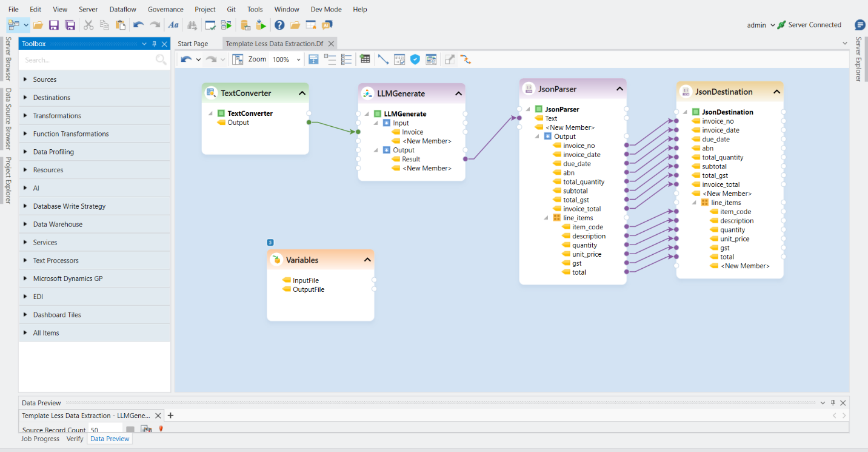This screenshot has height=452, width=868.
Task: Open the Job Progress tab
Action: 41,439
